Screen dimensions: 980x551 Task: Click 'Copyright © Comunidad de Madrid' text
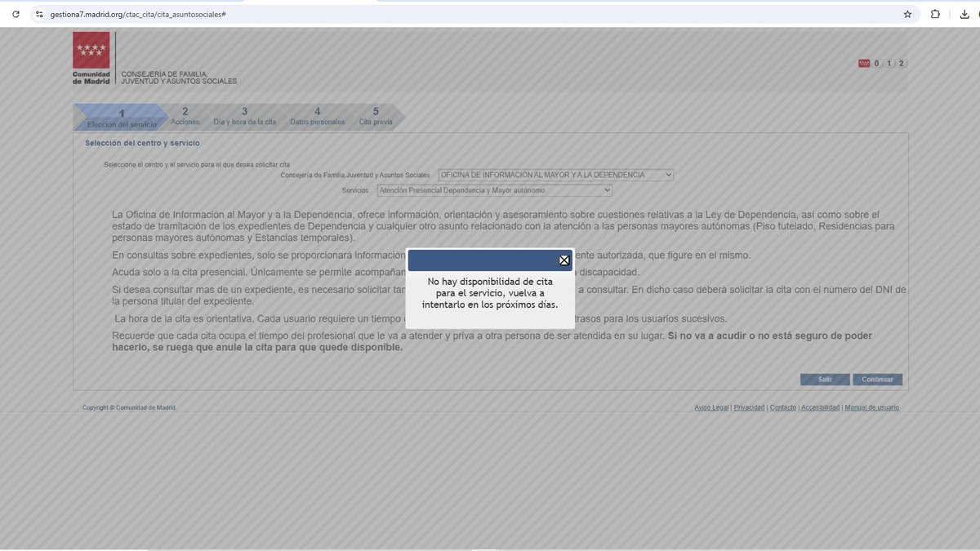129,407
